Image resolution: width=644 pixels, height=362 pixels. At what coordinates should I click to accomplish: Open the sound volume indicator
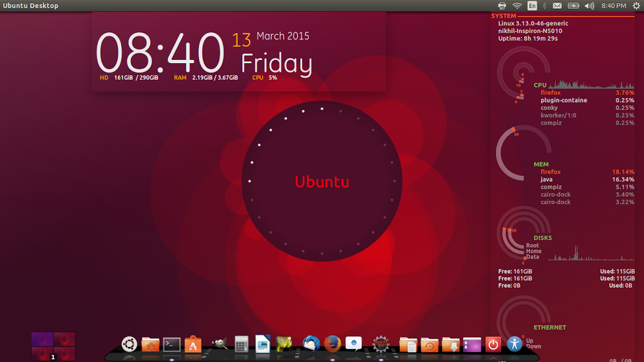click(x=589, y=6)
